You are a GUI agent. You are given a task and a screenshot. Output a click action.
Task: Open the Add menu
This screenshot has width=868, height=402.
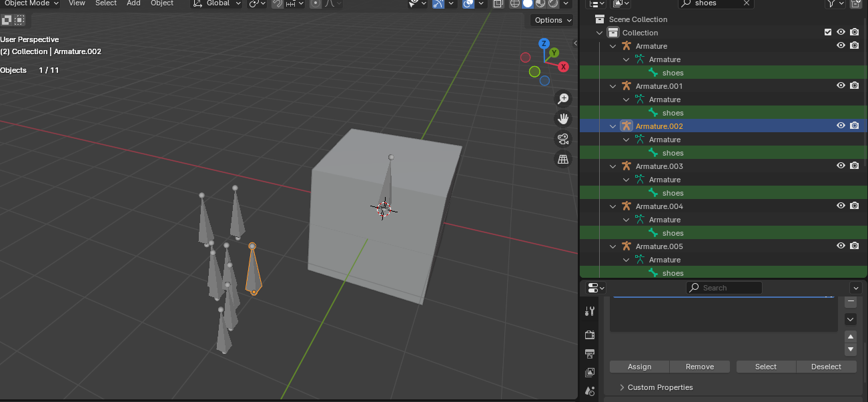tap(134, 3)
